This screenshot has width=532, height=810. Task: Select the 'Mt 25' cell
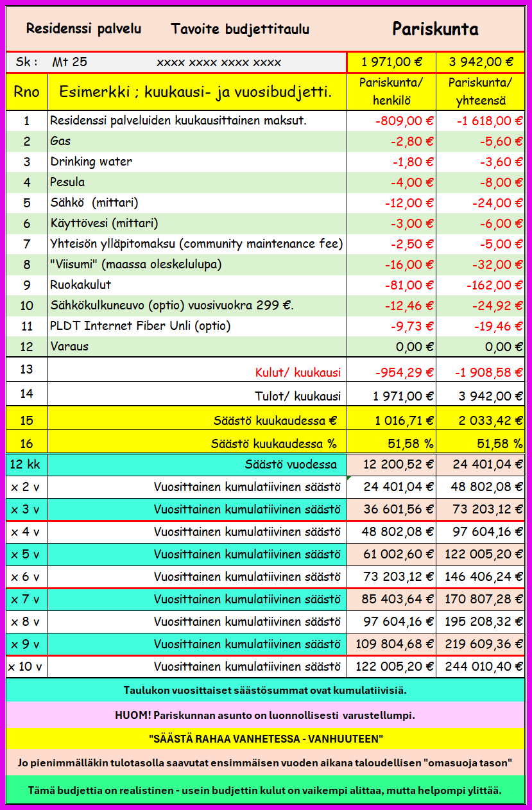[x=69, y=62]
